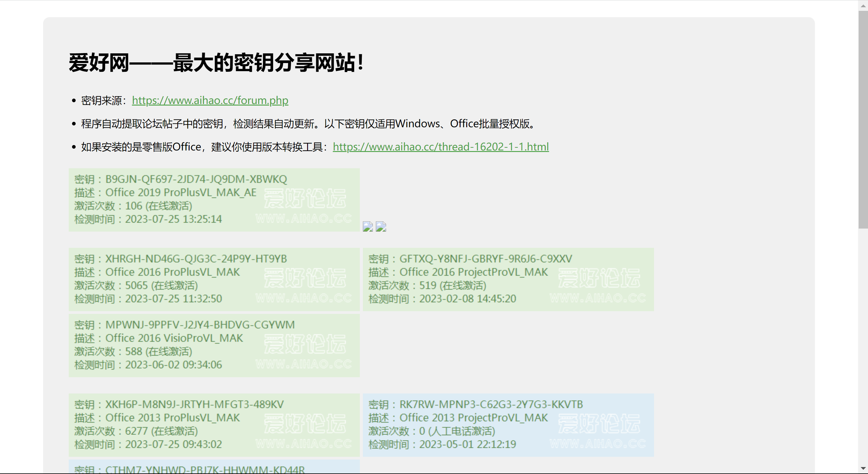Click detection time 2023-05-01 22:12:19
Viewport: 868px width, 474px height.
[468, 445]
